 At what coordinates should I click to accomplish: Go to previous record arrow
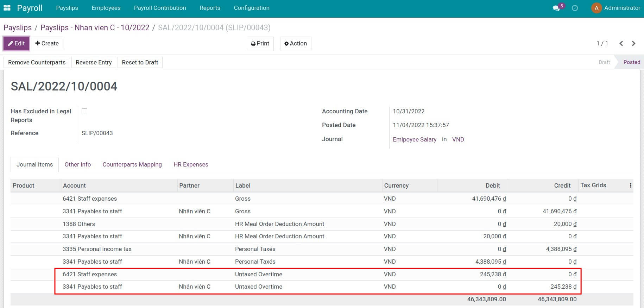pos(621,44)
